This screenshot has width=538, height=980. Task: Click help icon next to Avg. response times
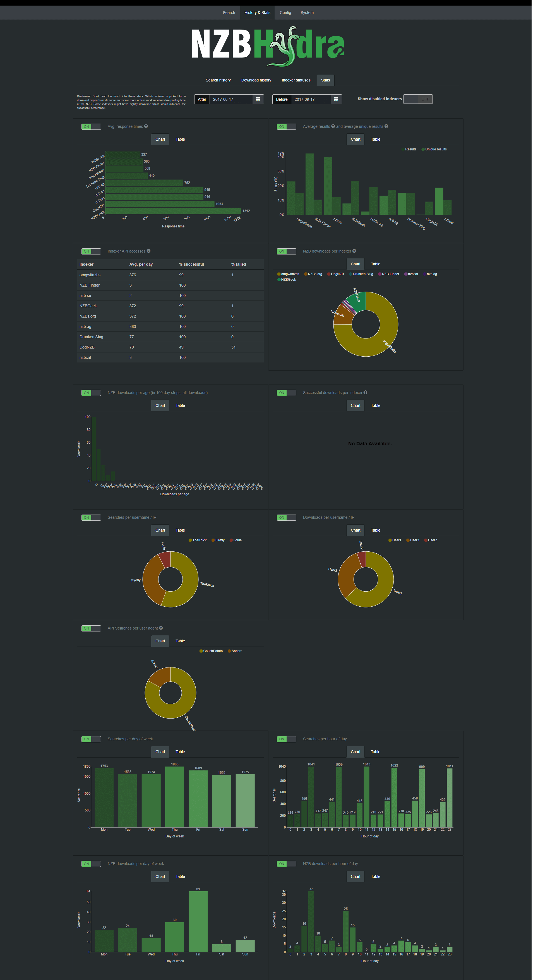[146, 126]
